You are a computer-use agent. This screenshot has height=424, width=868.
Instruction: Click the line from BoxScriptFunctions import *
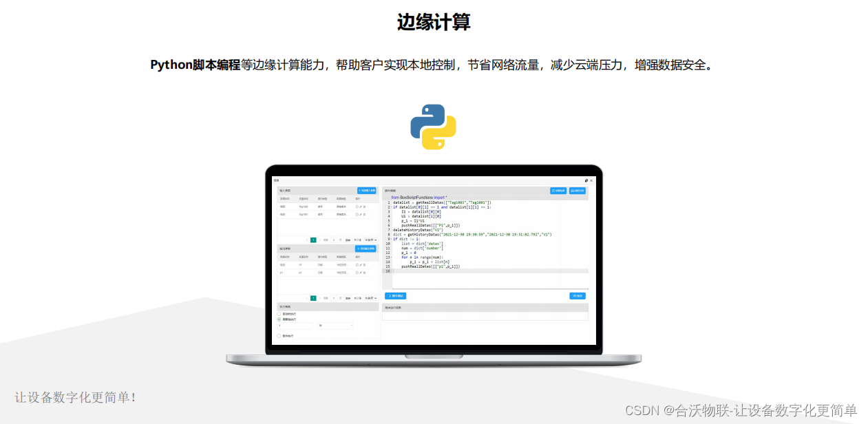click(x=419, y=197)
